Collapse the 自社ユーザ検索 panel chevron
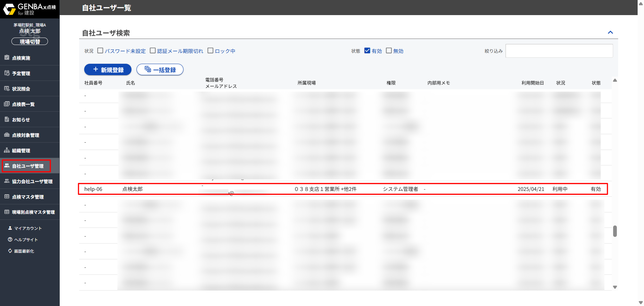644x306 pixels. pyautogui.click(x=610, y=33)
